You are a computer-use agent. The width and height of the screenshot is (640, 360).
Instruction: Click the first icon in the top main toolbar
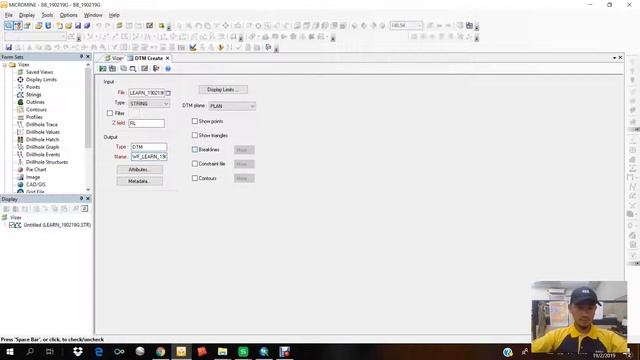pyautogui.click(x=8, y=26)
